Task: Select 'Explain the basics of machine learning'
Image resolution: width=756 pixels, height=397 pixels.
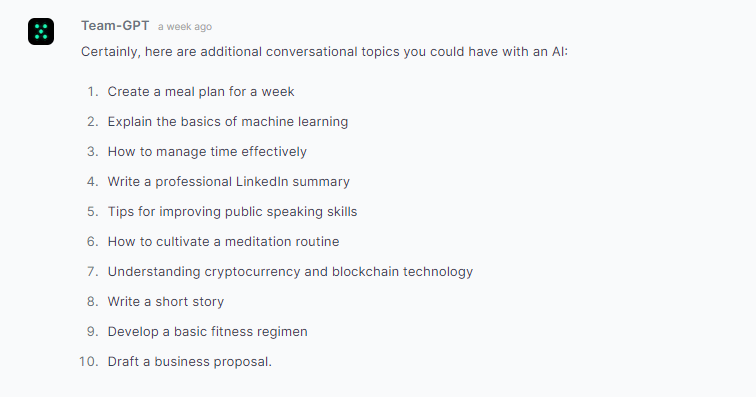Action: pyautogui.click(x=228, y=122)
